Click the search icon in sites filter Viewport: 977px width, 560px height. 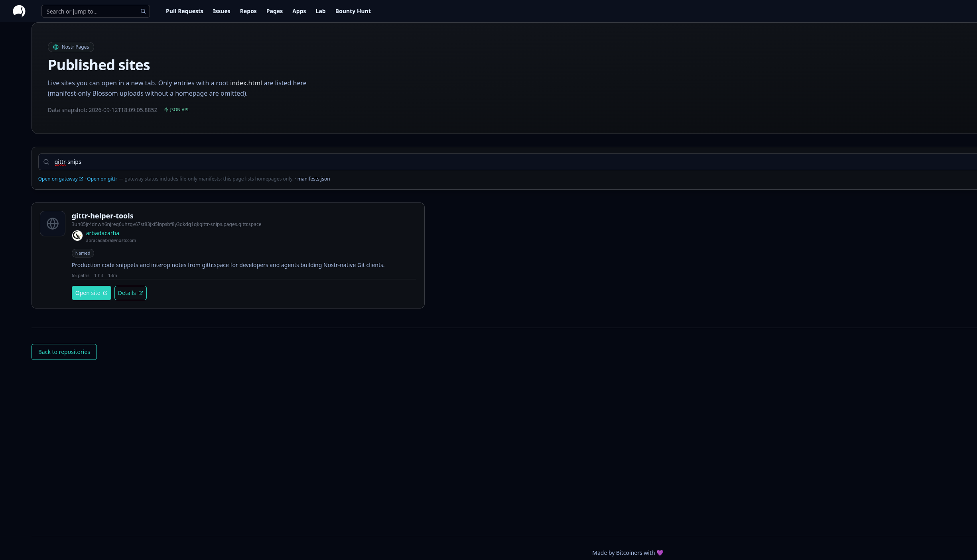pos(46,162)
